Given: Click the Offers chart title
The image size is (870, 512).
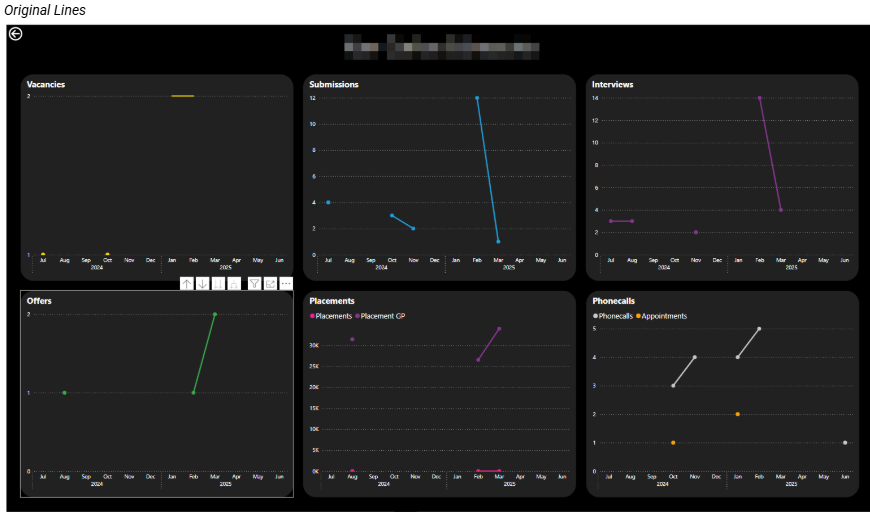Looking at the screenshot, I should point(39,301).
